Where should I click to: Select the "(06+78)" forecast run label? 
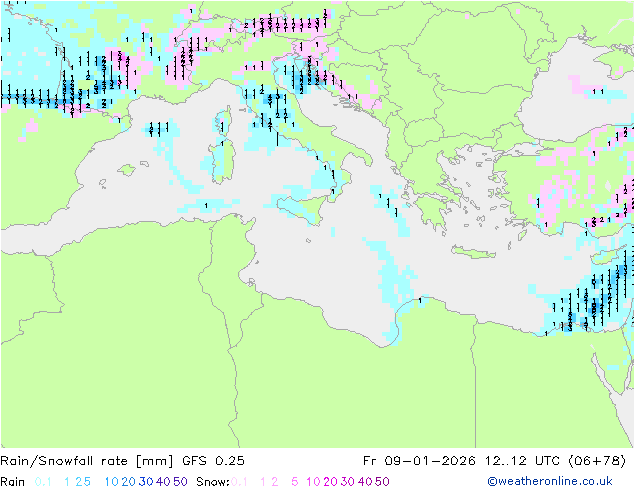(597, 461)
